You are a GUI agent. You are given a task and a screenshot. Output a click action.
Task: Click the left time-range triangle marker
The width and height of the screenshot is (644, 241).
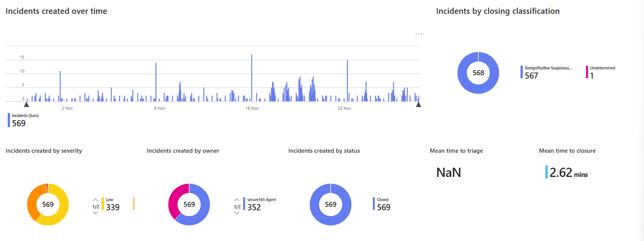[x=26, y=104]
